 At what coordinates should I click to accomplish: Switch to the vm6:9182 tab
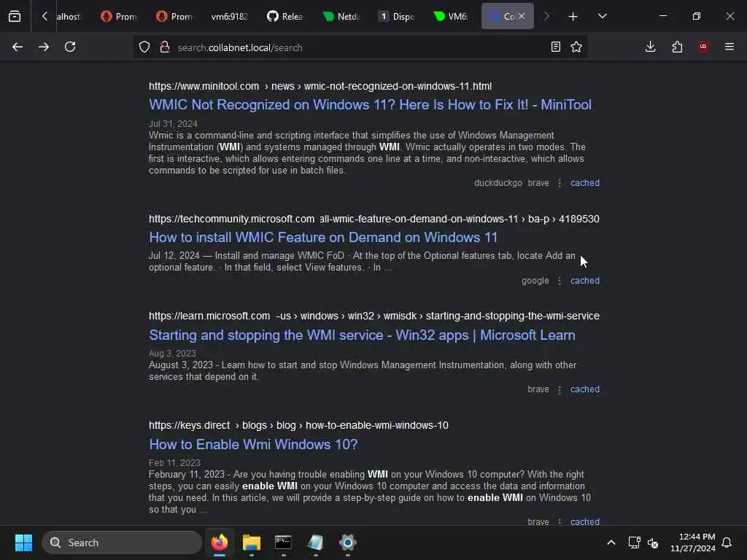coord(229,16)
